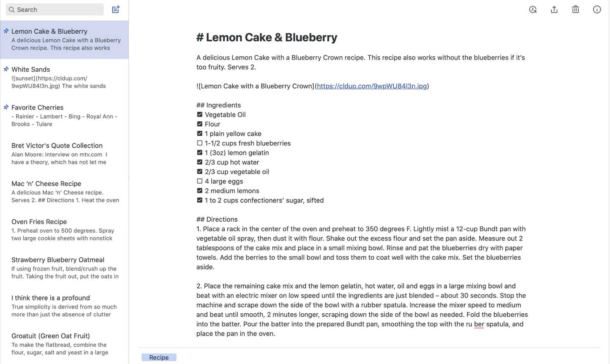Click pin icon beside Lemon Cake note
The image size is (610, 364).
(6, 31)
